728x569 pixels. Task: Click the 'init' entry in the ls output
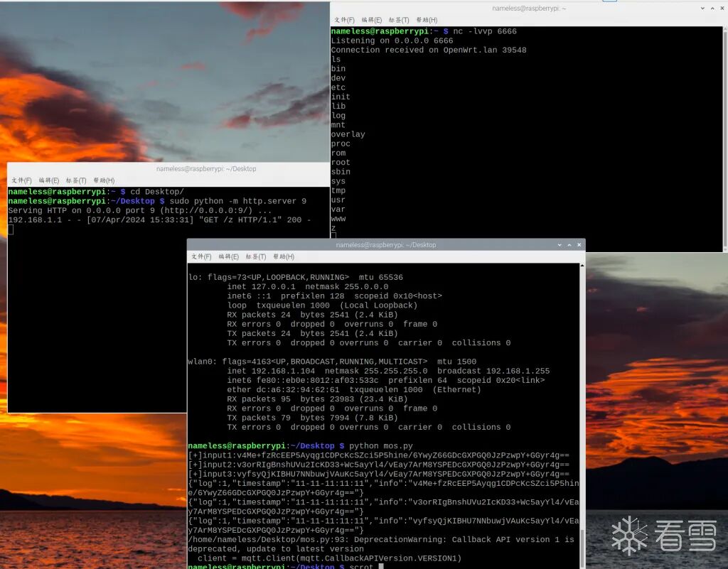pos(341,97)
